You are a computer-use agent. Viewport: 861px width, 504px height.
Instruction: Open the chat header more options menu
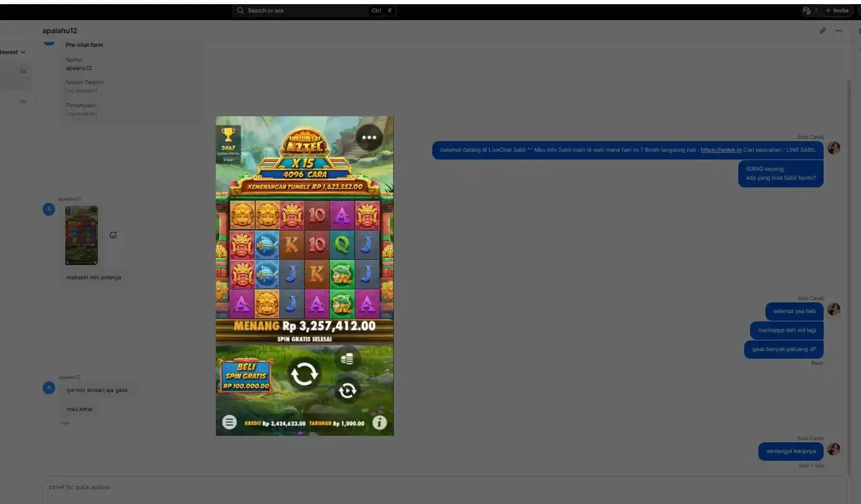(838, 31)
